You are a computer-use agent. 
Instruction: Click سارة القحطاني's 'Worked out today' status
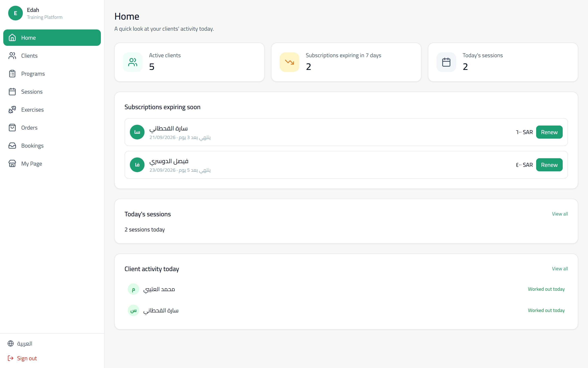(546, 310)
